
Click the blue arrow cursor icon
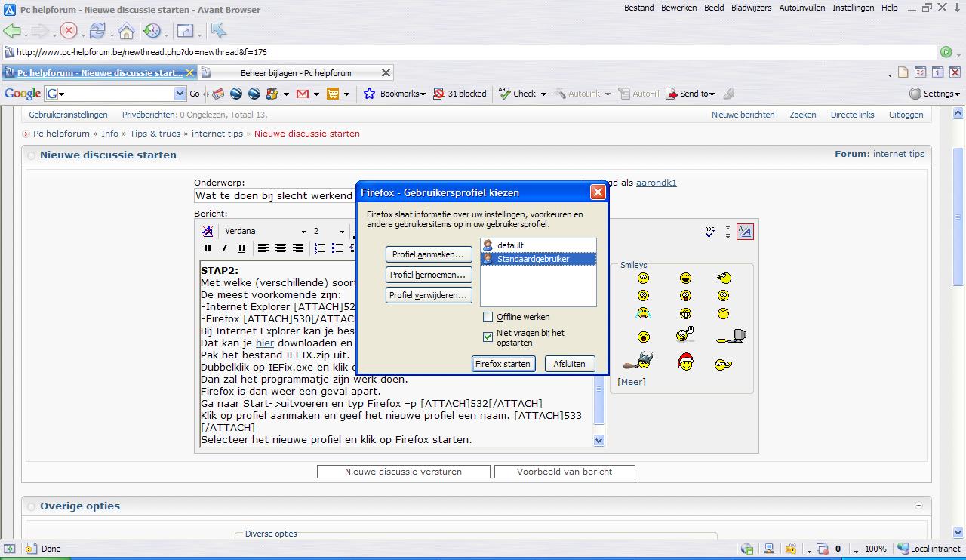219,31
